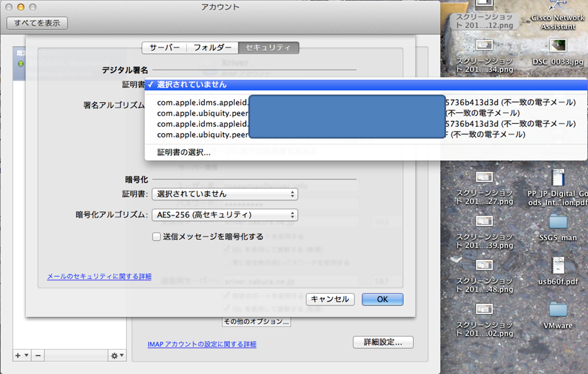Open the 暗号化 証明書 dropdown
Viewport: 588px width, 374px height.
tap(224, 194)
